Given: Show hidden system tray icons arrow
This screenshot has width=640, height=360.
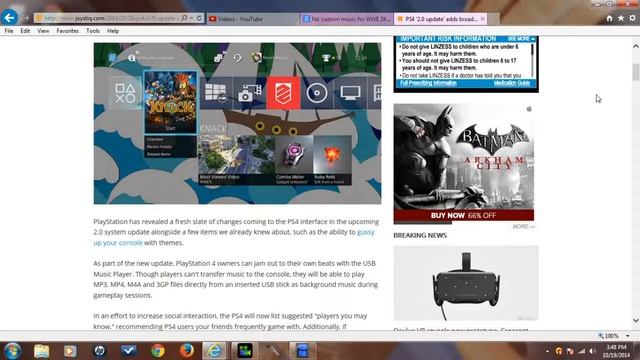Looking at the screenshot, I should 547,351.
